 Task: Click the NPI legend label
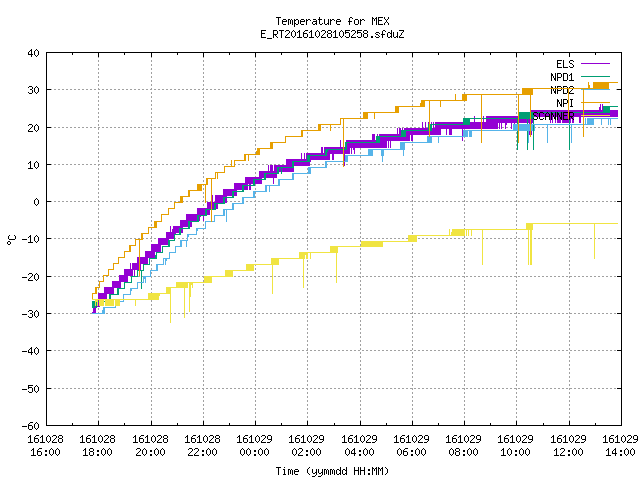(565, 103)
